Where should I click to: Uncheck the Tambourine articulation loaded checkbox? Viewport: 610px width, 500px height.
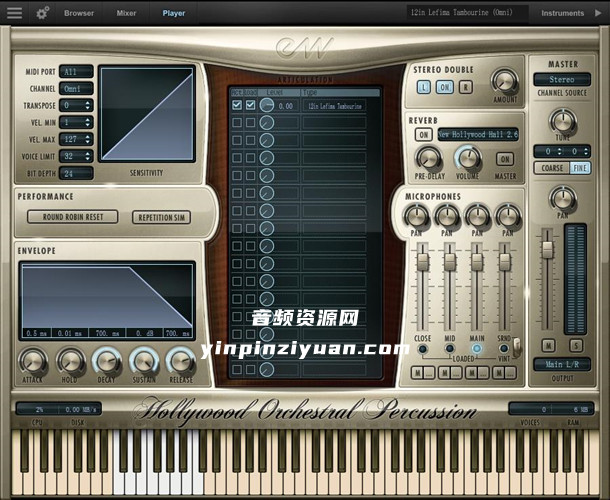[251, 105]
